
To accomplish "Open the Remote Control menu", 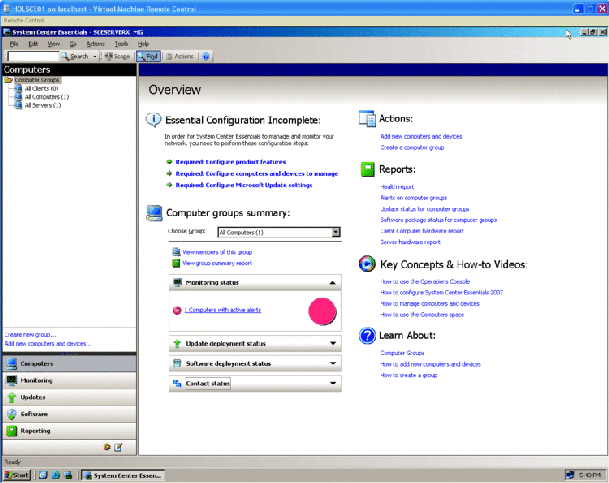I will coord(24,20).
